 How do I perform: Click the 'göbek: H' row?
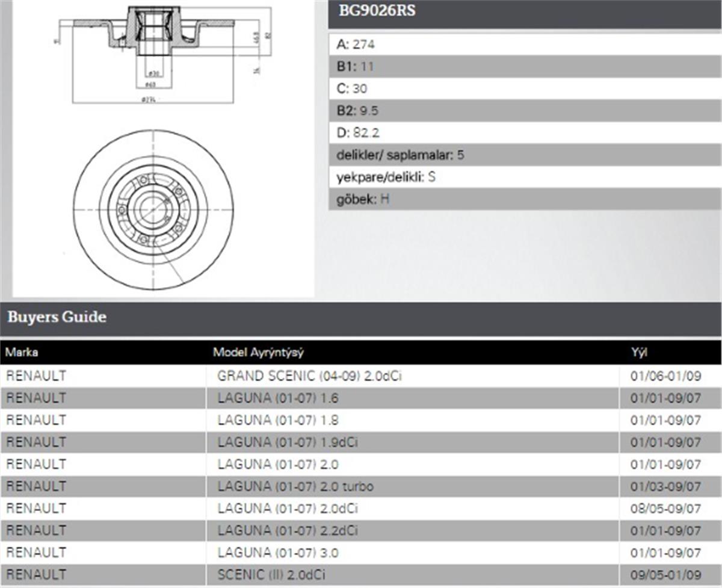[x=525, y=199]
